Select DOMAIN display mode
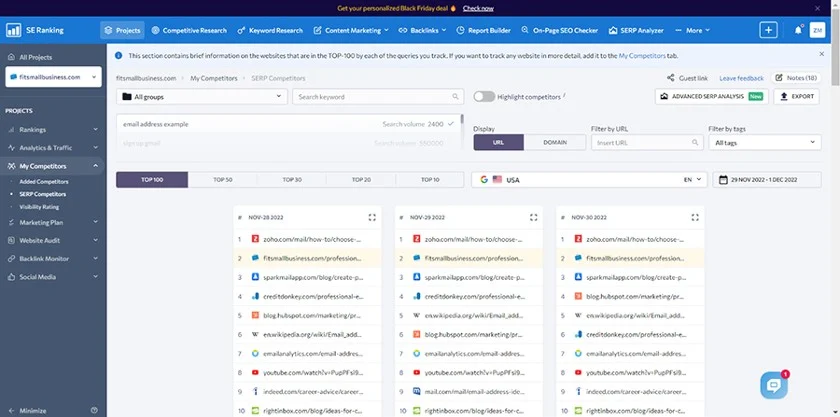The width and height of the screenshot is (840, 417). click(x=555, y=143)
